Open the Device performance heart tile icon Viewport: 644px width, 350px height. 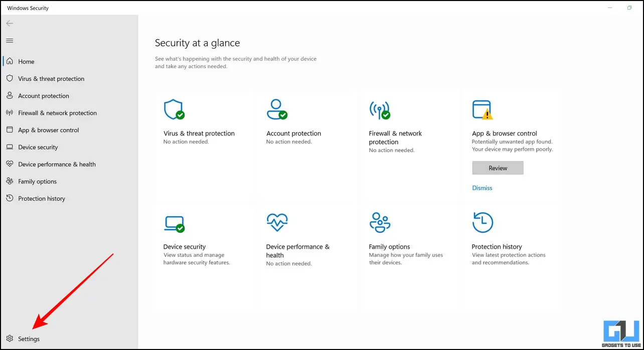click(x=277, y=222)
